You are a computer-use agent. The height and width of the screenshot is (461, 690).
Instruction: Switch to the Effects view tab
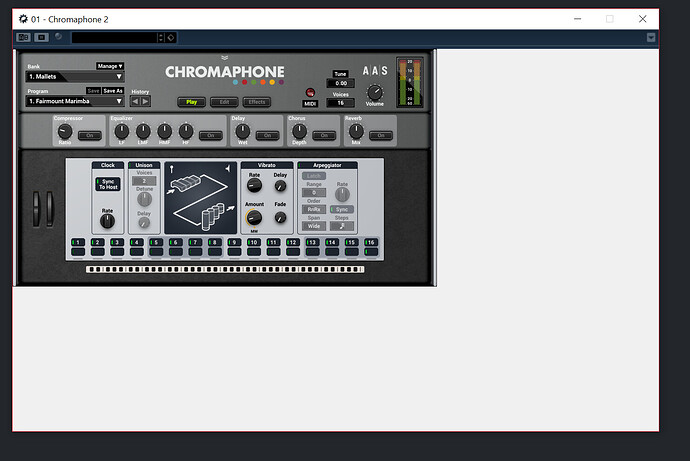pyautogui.click(x=257, y=102)
